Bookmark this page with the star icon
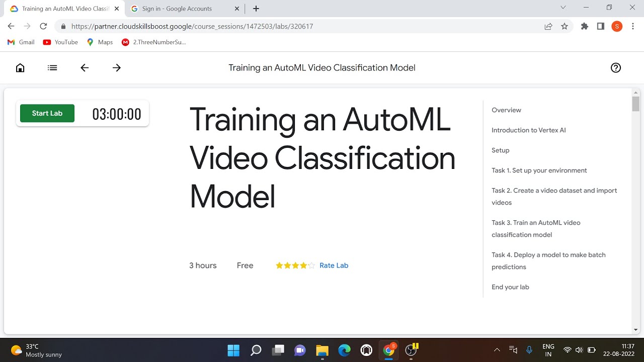 pos(565,26)
